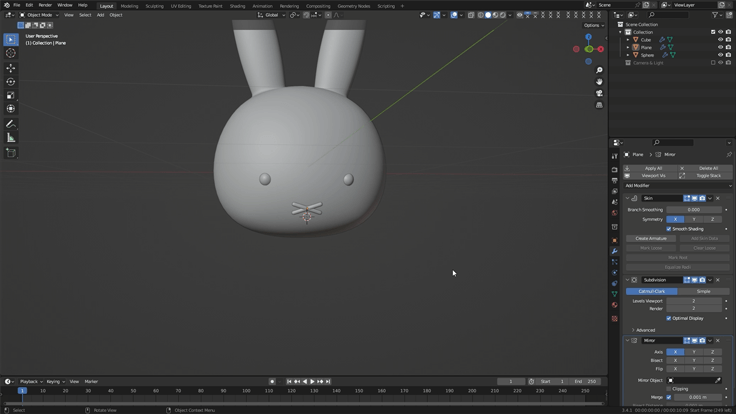Choose the Add Cube tool
Image resolution: width=736 pixels, height=414 pixels.
(11, 153)
